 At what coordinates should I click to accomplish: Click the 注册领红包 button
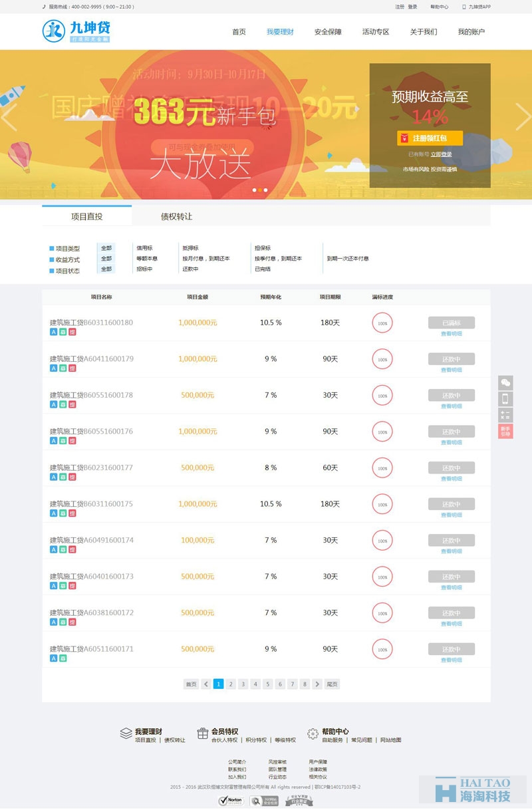click(430, 138)
